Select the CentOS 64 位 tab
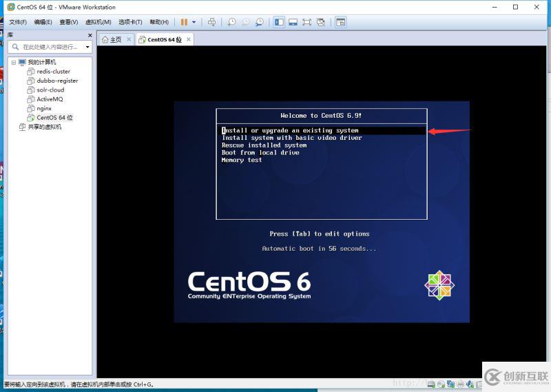This screenshot has height=392, width=551. pos(164,39)
